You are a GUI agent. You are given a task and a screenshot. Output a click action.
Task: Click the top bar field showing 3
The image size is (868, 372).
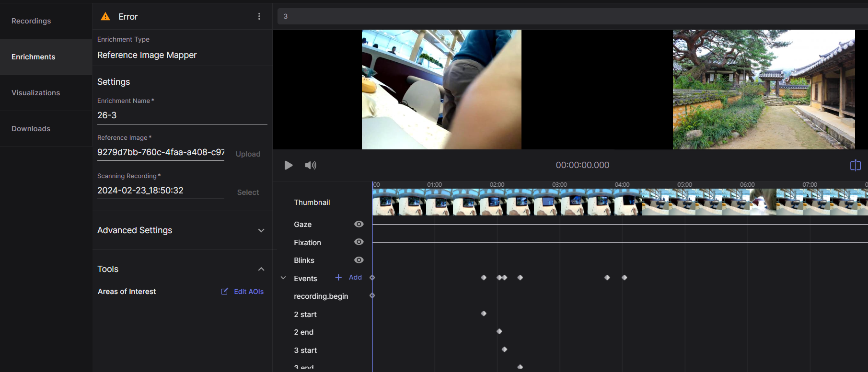(572, 16)
